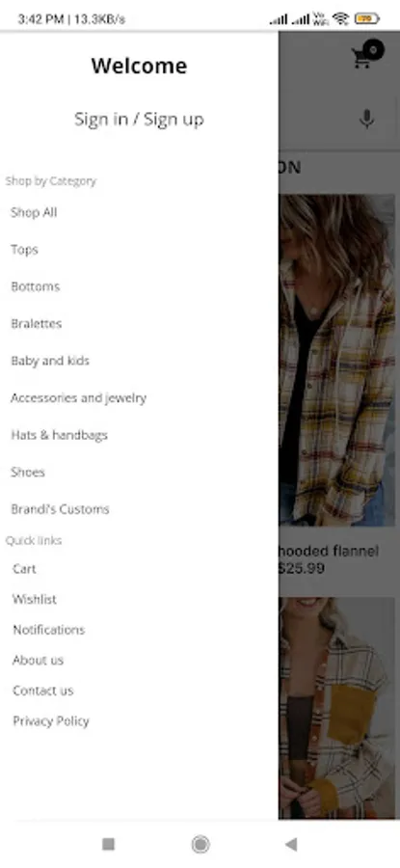Tap the recent apps square button

click(109, 844)
